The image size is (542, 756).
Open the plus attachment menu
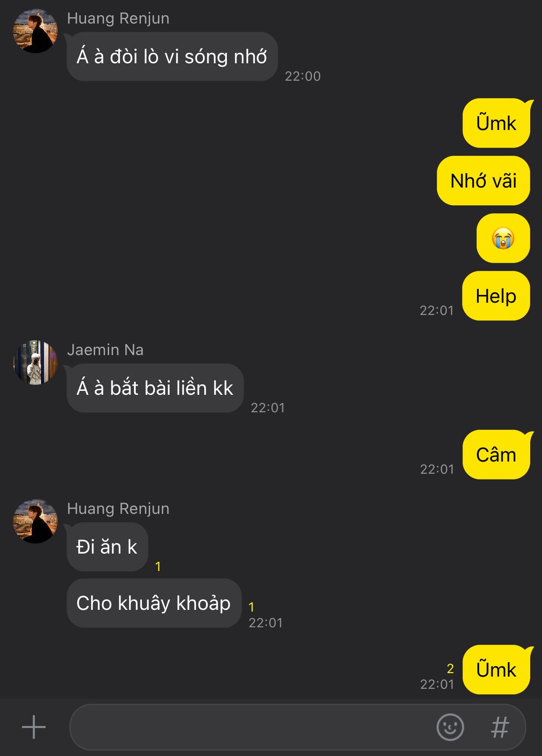pyautogui.click(x=34, y=727)
